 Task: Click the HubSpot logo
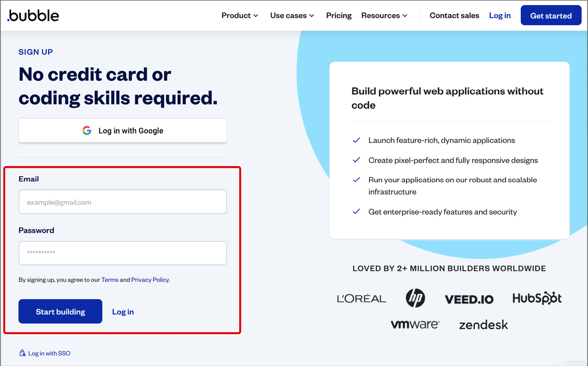(x=537, y=298)
